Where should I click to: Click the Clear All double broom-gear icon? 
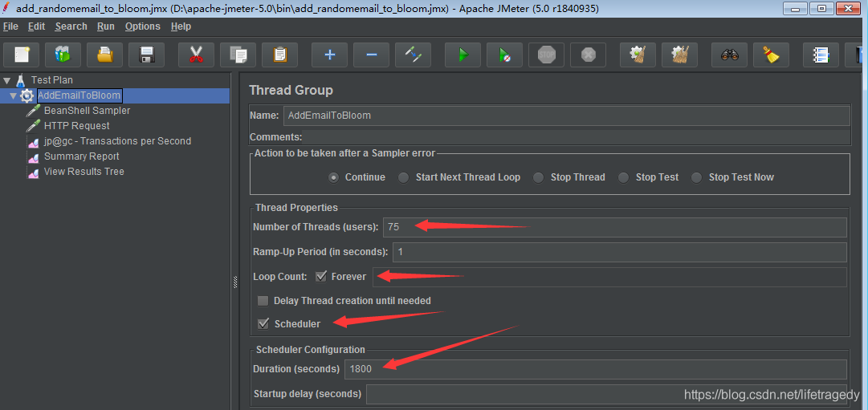click(680, 55)
